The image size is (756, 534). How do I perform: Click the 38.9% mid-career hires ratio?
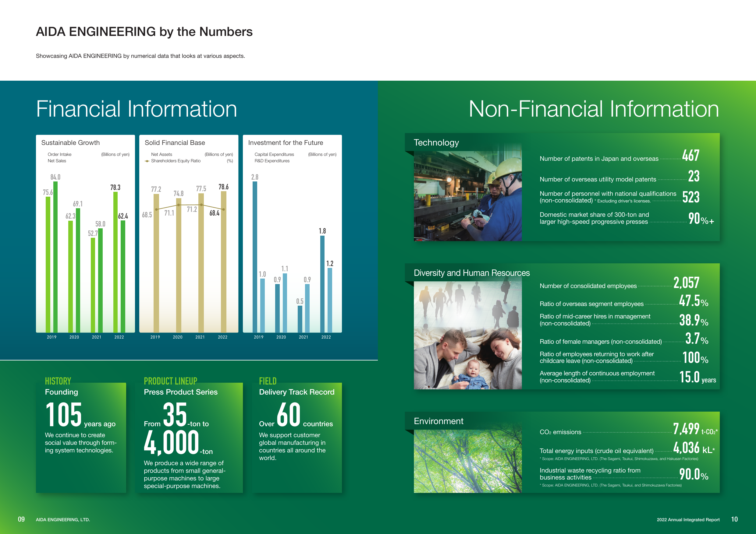click(x=694, y=320)
